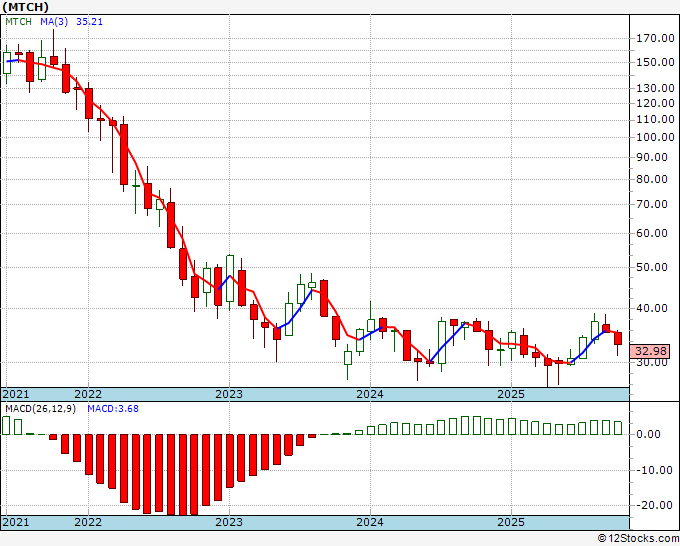Viewport: 680px width, 546px height.
Task: Click the 35.21 moving average value
Action: tap(89, 22)
